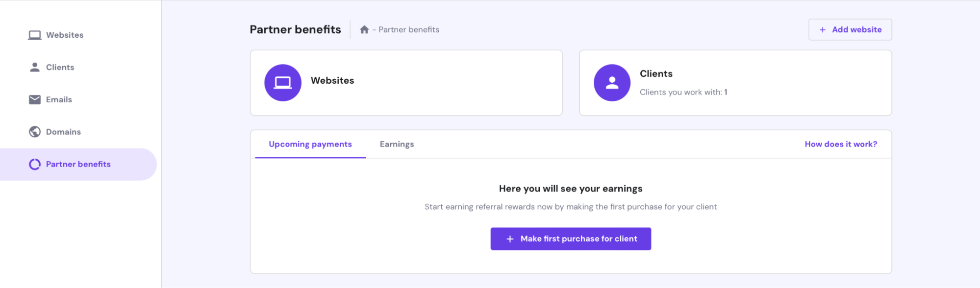Click the circular Partner benefits sidebar icon
Screen dimensions: 980x288
coord(35,164)
